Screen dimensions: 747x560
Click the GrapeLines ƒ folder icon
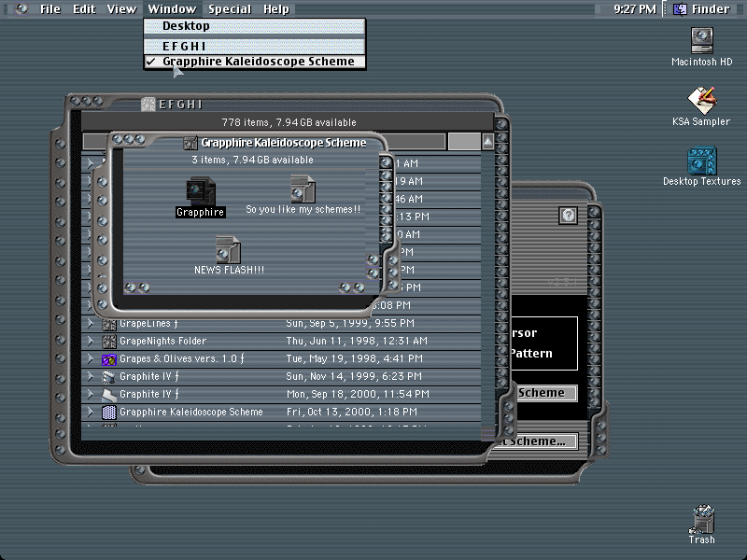tap(109, 324)
